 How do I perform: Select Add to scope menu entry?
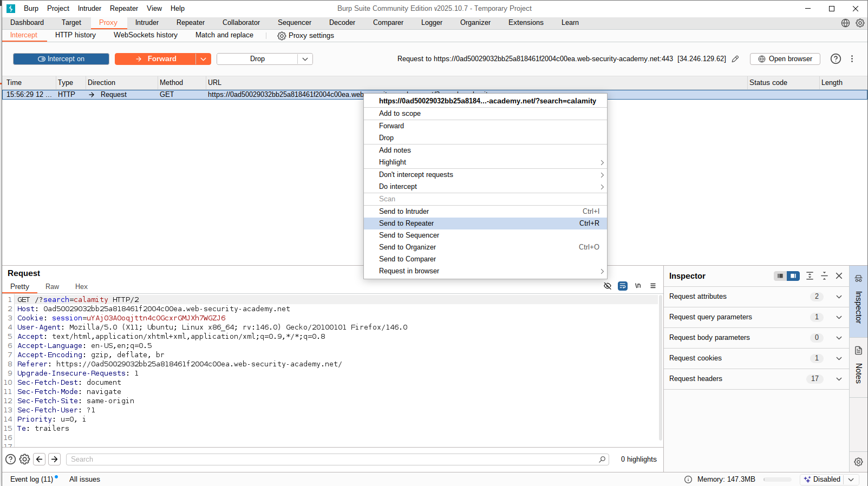[485, 114]
